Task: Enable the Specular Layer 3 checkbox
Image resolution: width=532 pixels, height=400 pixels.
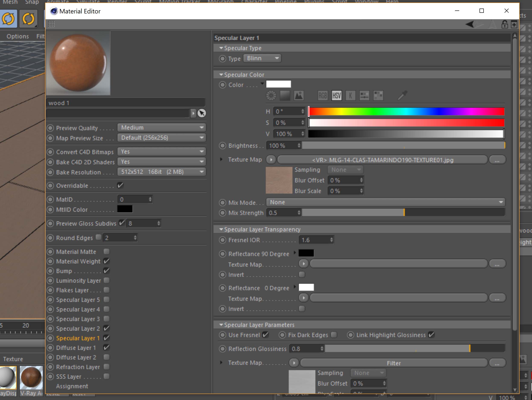Action: [106, 319]
